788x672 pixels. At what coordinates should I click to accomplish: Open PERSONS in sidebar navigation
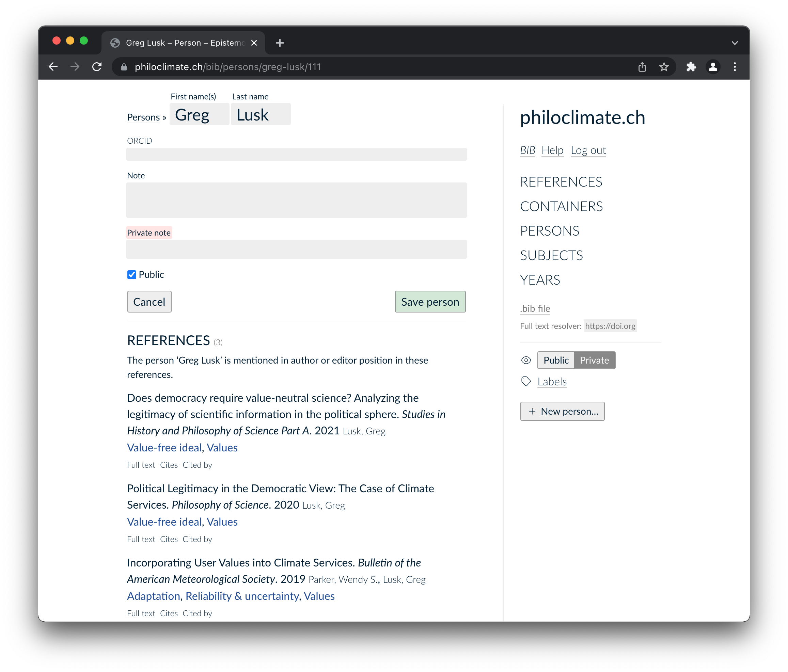click(550, 231)
